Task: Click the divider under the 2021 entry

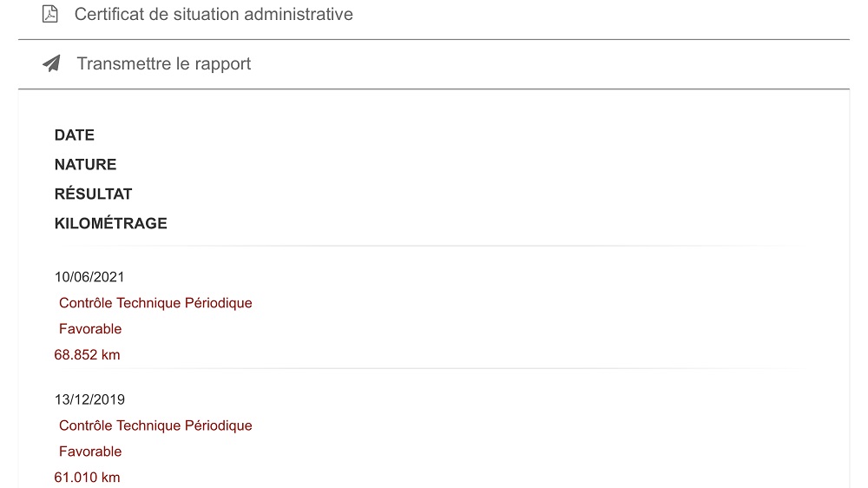Action: pyautogui.click(x=433, y=368)
